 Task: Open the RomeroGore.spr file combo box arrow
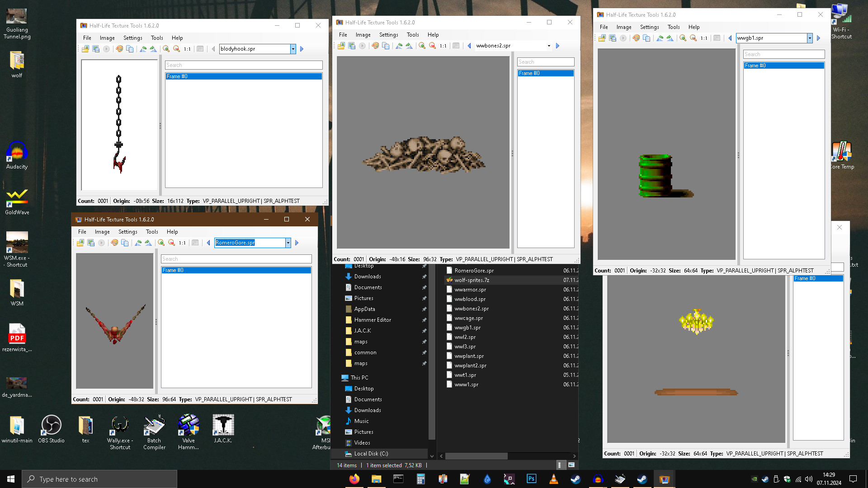pos(288,243)
